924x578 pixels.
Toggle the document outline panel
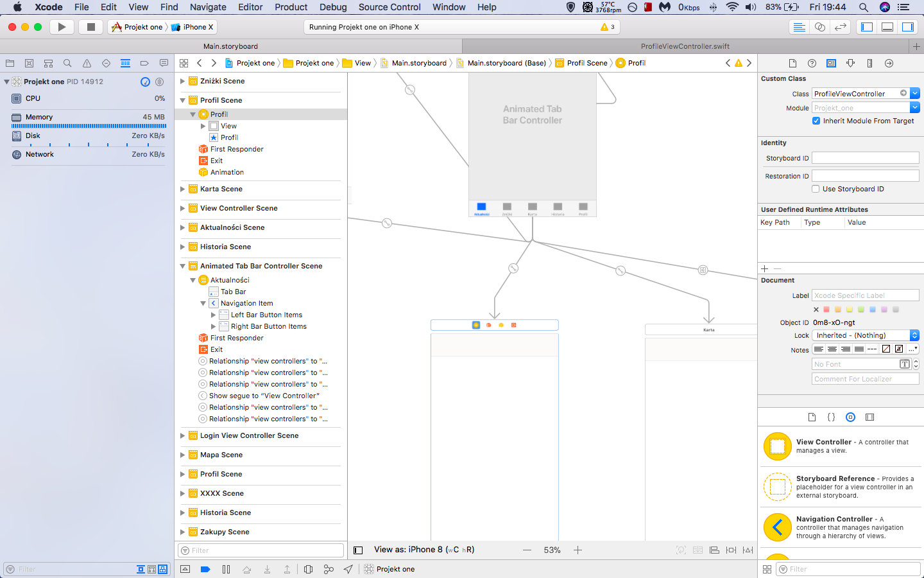tap(358, 550)
